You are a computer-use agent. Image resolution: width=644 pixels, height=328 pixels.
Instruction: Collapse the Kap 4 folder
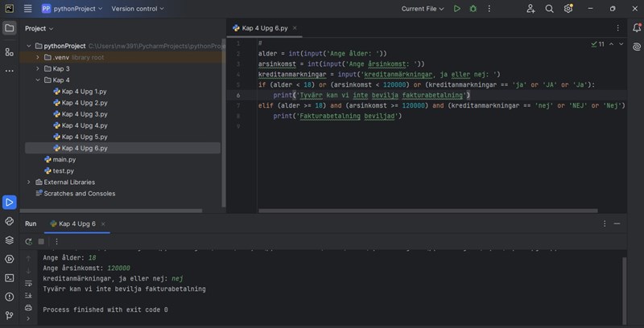(38, 80)
